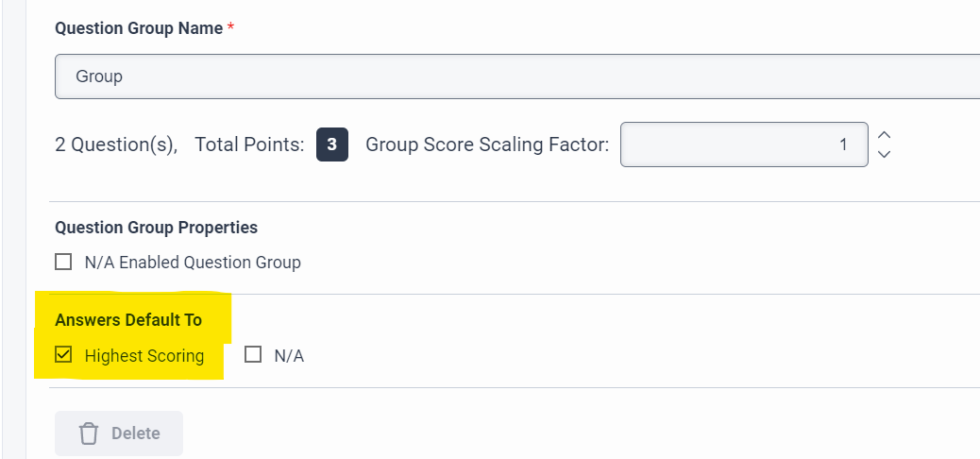
Task: Click the red required asterisk
Action: click(231, 27)
